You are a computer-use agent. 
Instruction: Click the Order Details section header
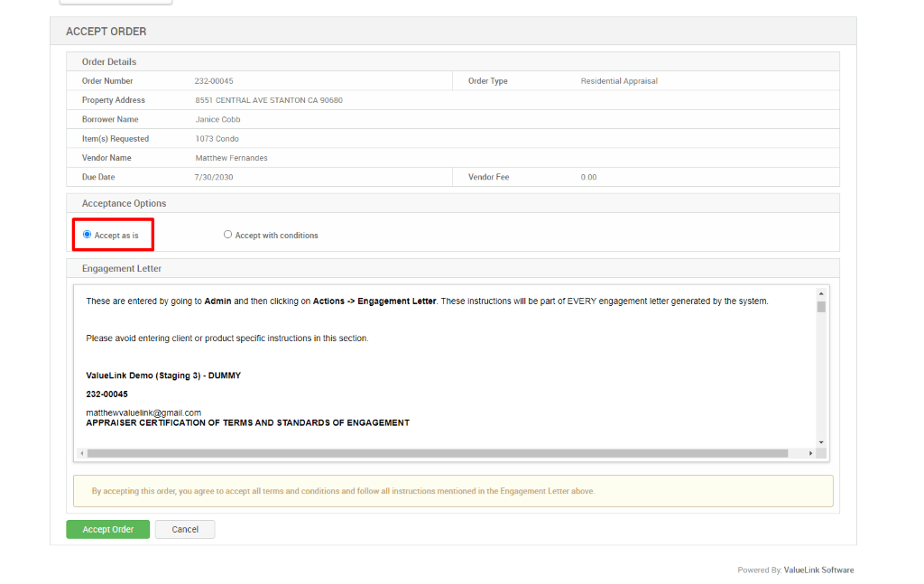(107, 61)
